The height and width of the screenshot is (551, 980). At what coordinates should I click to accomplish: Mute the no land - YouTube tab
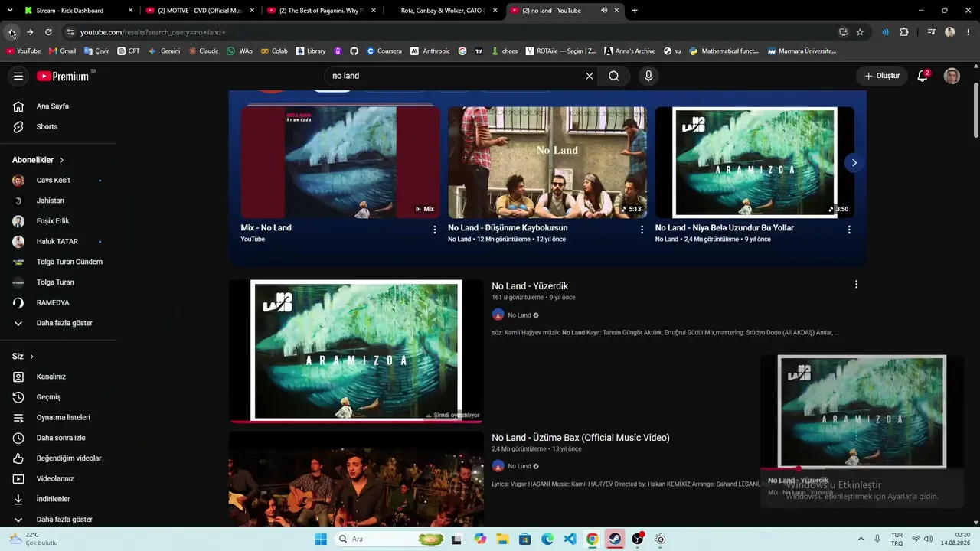[x=604, y=11]
